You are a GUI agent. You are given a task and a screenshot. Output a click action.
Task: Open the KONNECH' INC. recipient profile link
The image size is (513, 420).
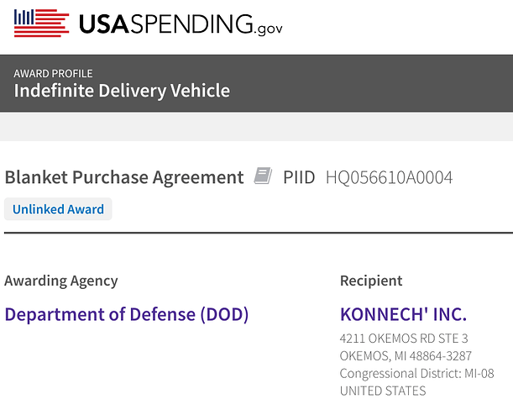click(x=403, y=314)
